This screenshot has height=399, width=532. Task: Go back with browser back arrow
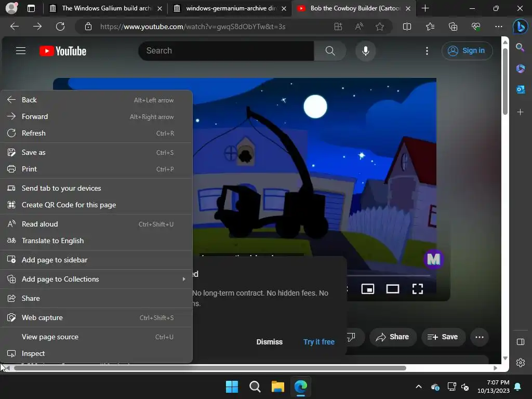tap(15, 26)
